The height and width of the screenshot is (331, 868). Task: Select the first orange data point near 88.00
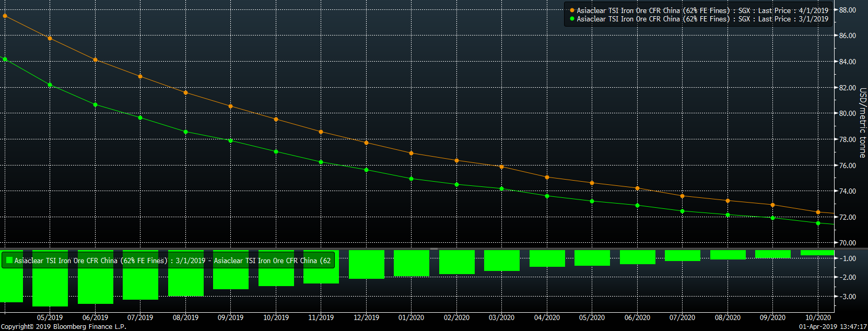click(x=5, y=16)
